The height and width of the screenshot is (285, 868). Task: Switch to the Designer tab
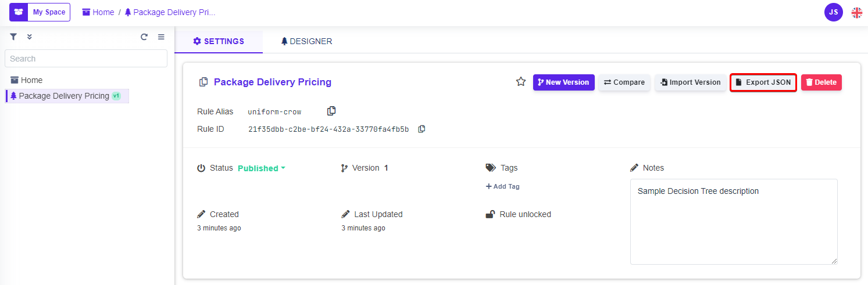pos(306,41)
